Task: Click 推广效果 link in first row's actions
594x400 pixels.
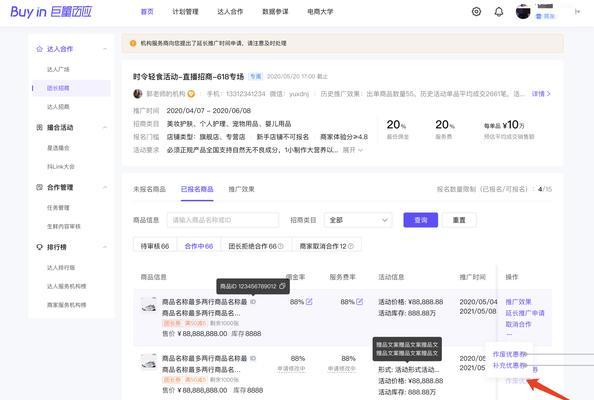Action: (x=518, y=302)
